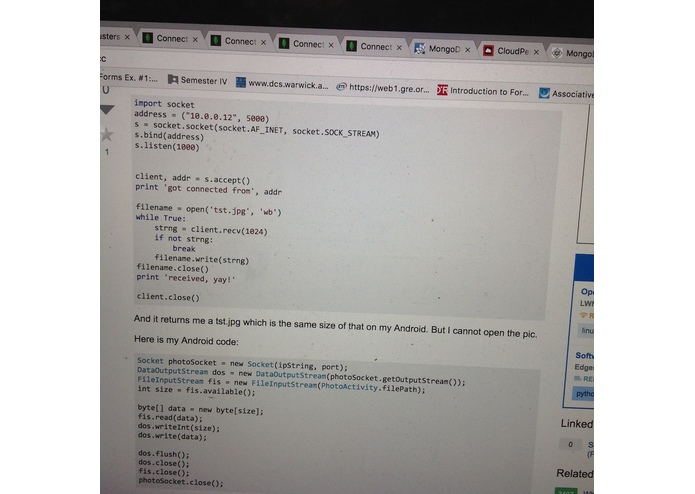The image size is (695, 494).
Task: Click the filename = open('tst.jpg', 'wb') line
Action: [208, 209]
